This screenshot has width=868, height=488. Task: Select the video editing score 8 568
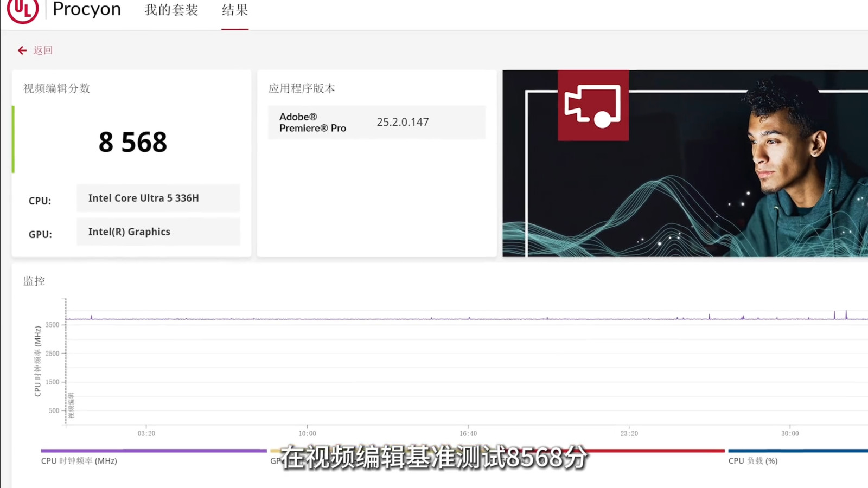[133, 142]
